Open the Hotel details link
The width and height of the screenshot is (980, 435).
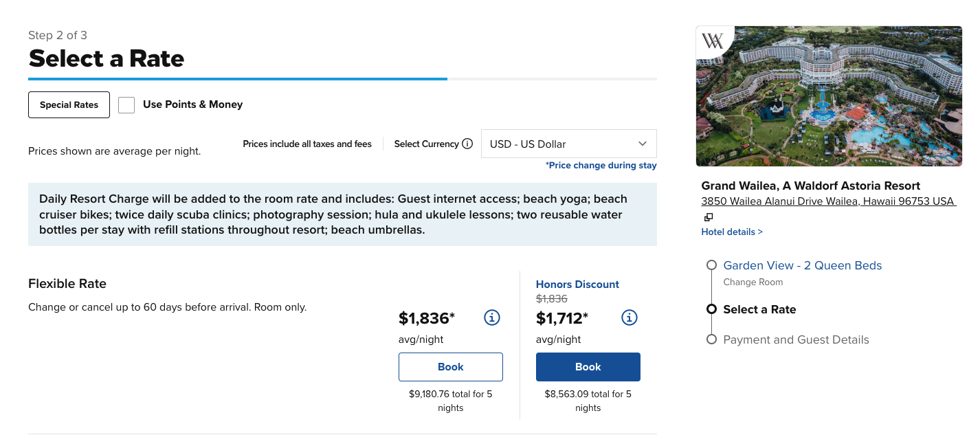732,232
